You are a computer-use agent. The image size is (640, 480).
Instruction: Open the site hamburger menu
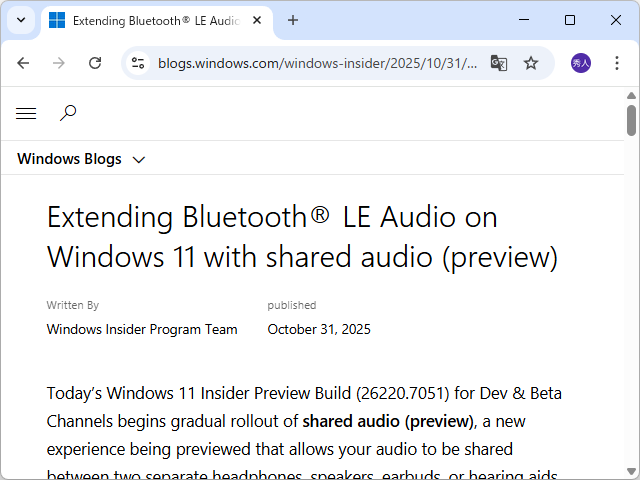pos(26,114)
